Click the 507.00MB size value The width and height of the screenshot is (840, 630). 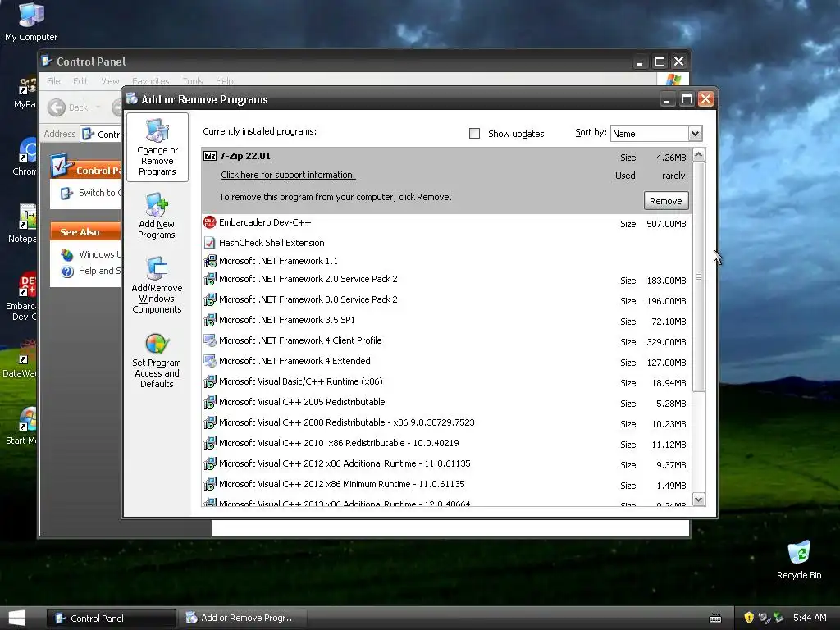pos(666,224)
